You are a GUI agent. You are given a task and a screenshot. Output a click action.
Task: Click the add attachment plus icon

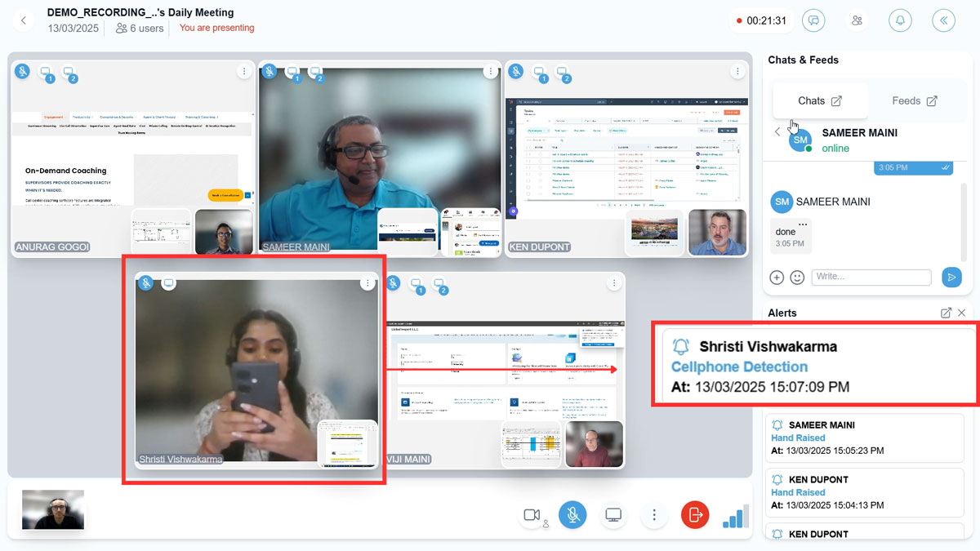click(777, 278)
